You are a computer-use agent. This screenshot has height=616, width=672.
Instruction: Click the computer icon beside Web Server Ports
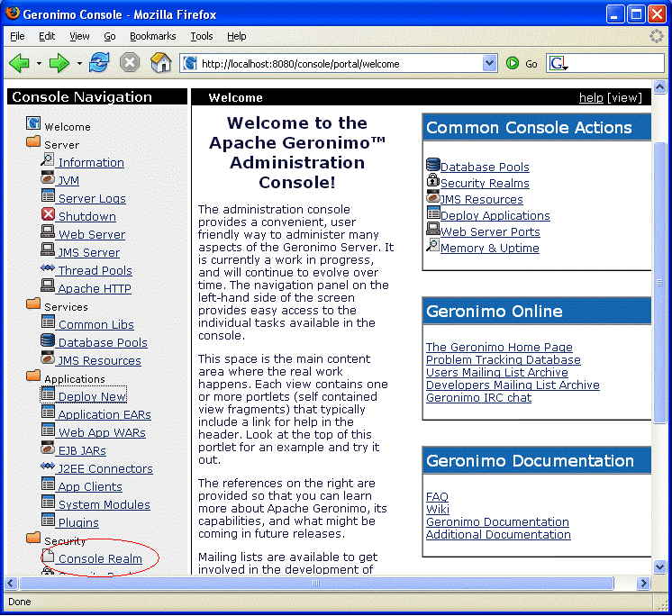click(433, 229)
